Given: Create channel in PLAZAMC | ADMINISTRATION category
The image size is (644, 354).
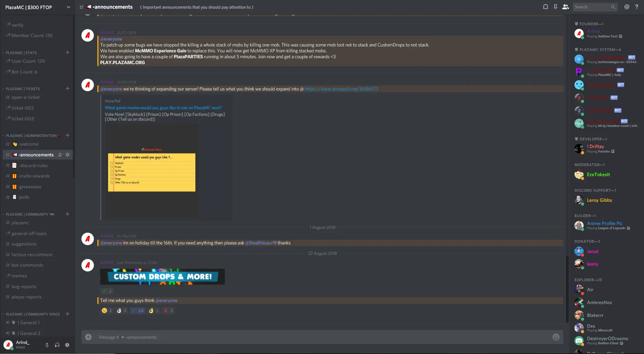Looking at the screenshot, I should [68, 135].
